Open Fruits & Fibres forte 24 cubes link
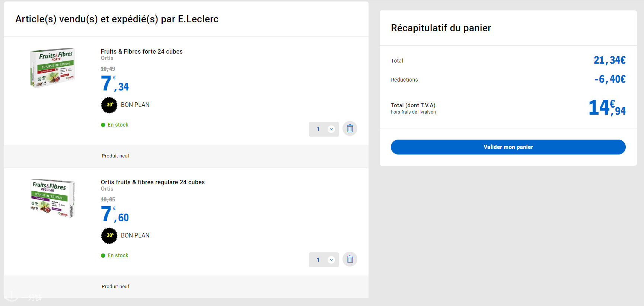 pos(141,52)
